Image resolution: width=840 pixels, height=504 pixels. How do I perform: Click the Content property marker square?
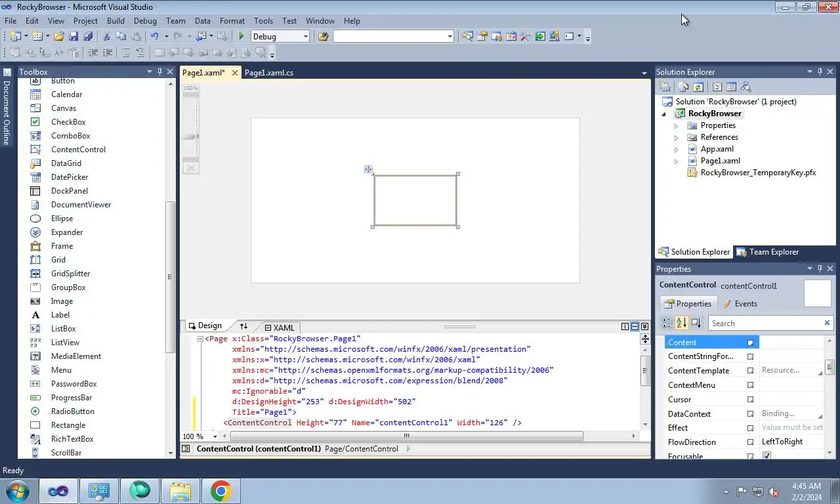click(750, 343)
